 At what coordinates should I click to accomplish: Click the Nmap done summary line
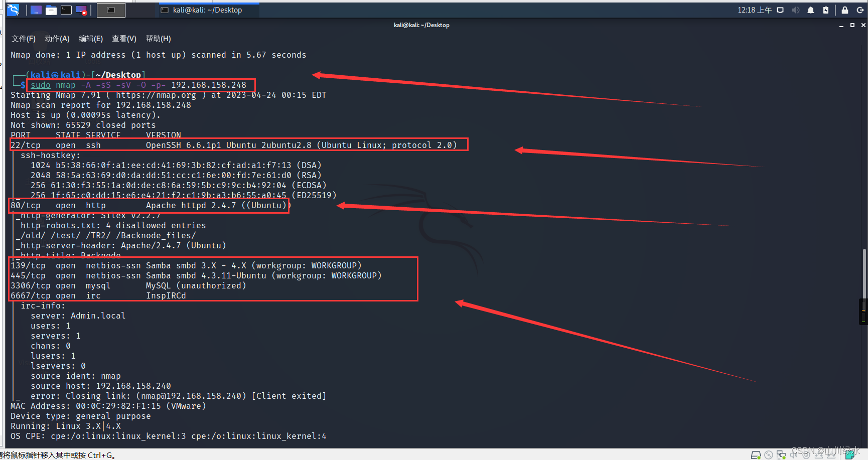[159, 55]
